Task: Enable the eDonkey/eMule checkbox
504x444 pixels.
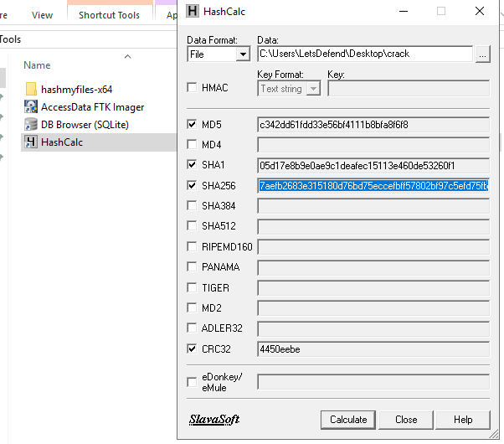Action: tap(192, 382)
